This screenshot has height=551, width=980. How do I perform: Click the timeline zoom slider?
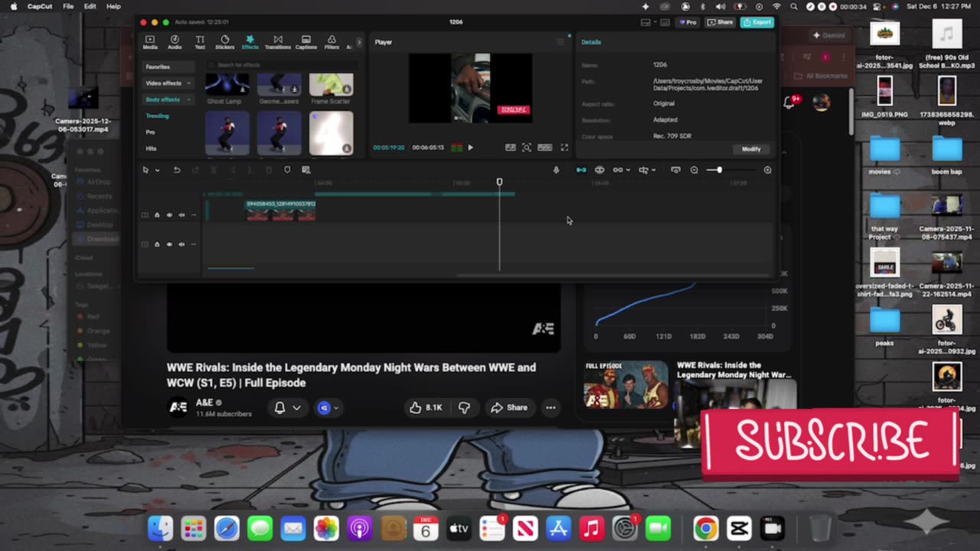tap(719, 170)
